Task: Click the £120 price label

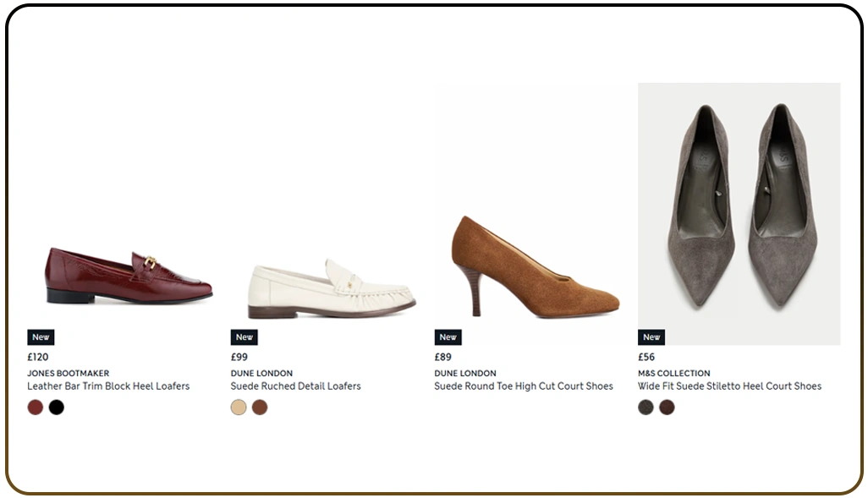Action: coord(38,357)
